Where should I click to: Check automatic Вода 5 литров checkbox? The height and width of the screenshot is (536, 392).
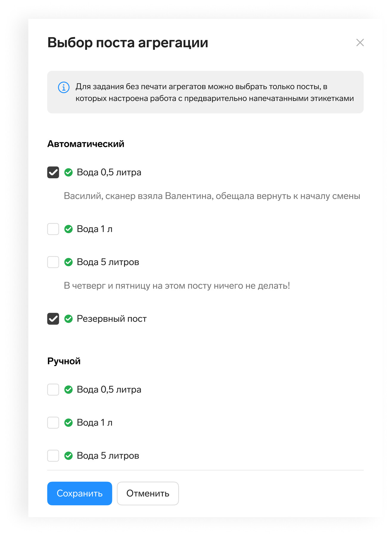(53, 262)
